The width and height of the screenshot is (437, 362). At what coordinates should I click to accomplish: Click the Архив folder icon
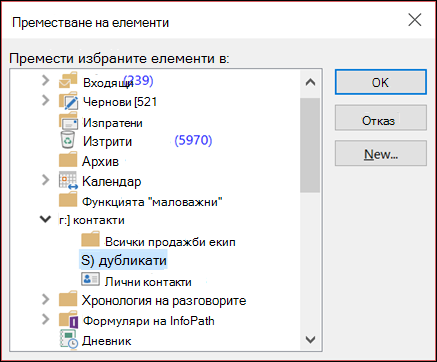pos(68,160)
